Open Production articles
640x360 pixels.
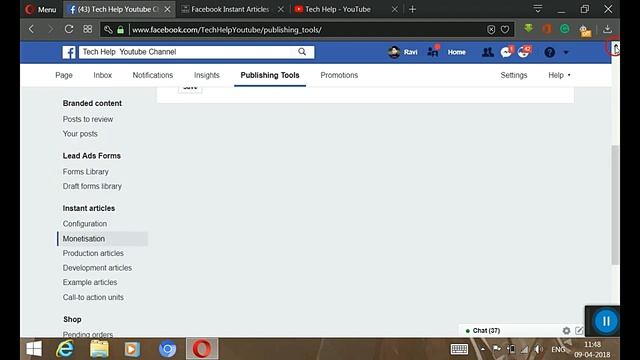tap(93, 253)
